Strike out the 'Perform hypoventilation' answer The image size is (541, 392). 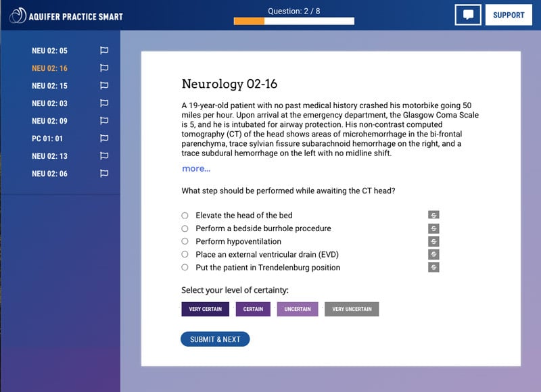pyautogui.click(x=433, y=241)
